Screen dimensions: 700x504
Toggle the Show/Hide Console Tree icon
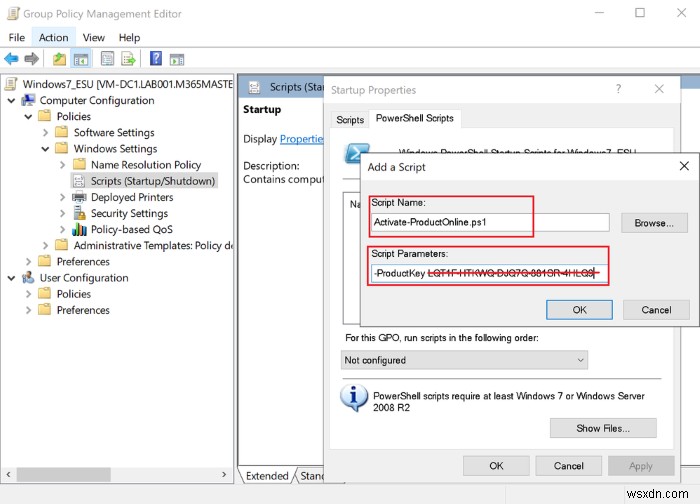[81, 58]
